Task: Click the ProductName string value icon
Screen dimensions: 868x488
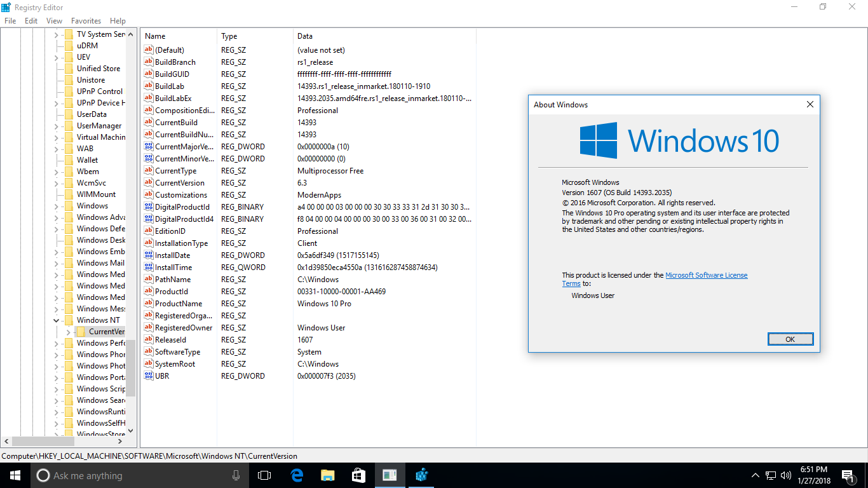Action: 149,304
